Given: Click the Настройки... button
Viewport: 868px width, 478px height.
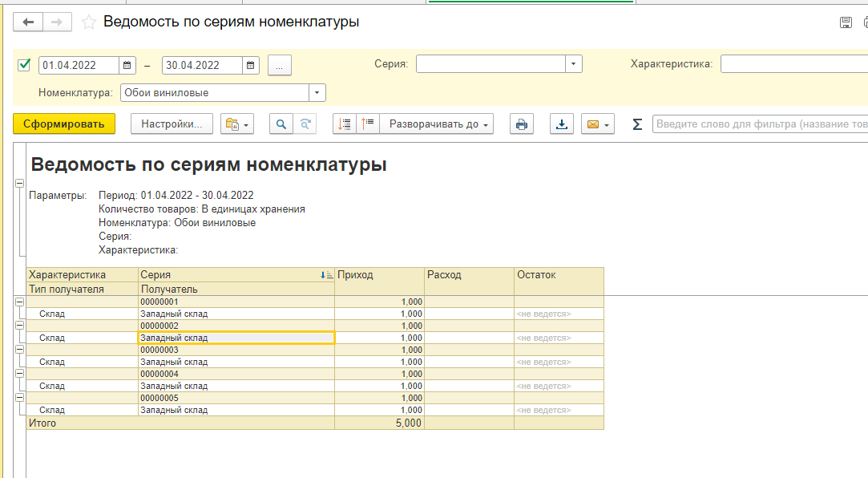Looking at the screenshot, I should tap(172, 124).
